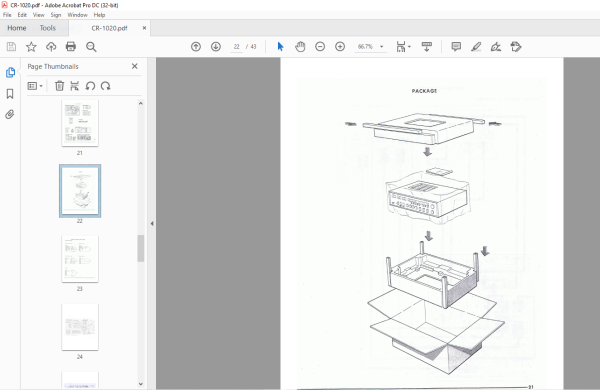This screenshot has width=600, height=390.
Task: Activate the selection arrow tool
Action: pos(280,47)
